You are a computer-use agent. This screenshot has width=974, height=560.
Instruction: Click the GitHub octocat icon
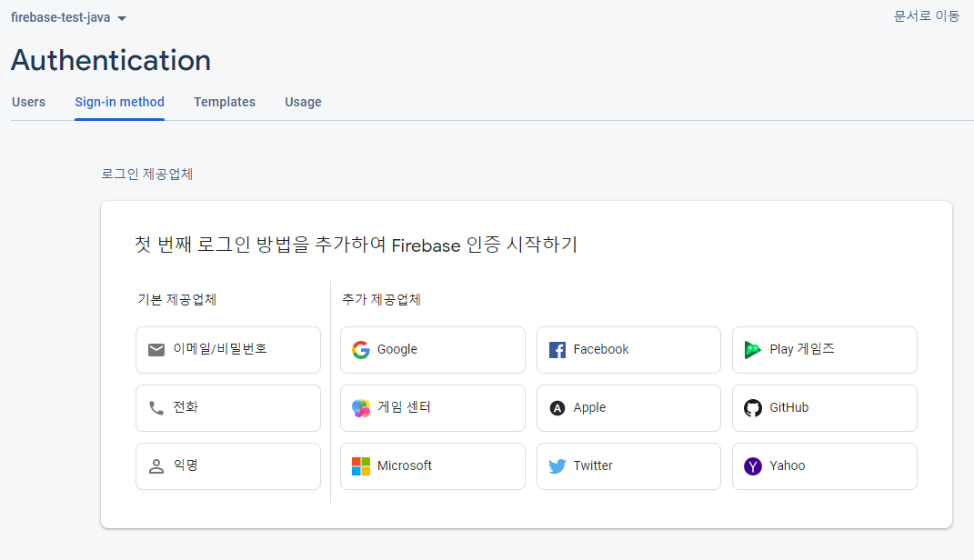pyautogui.click(x=753, y=408)
